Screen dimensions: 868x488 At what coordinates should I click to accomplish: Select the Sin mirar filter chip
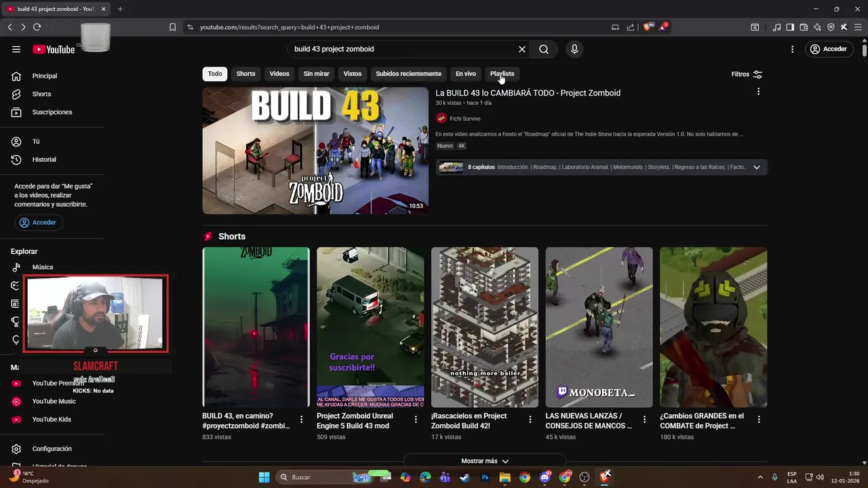(x=316, y=74)
